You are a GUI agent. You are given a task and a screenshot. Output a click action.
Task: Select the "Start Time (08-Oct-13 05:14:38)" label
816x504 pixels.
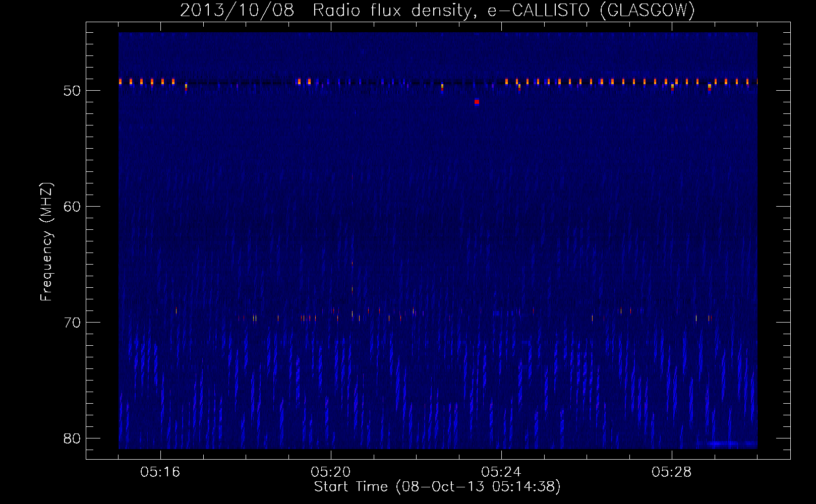tap(437, 487)
